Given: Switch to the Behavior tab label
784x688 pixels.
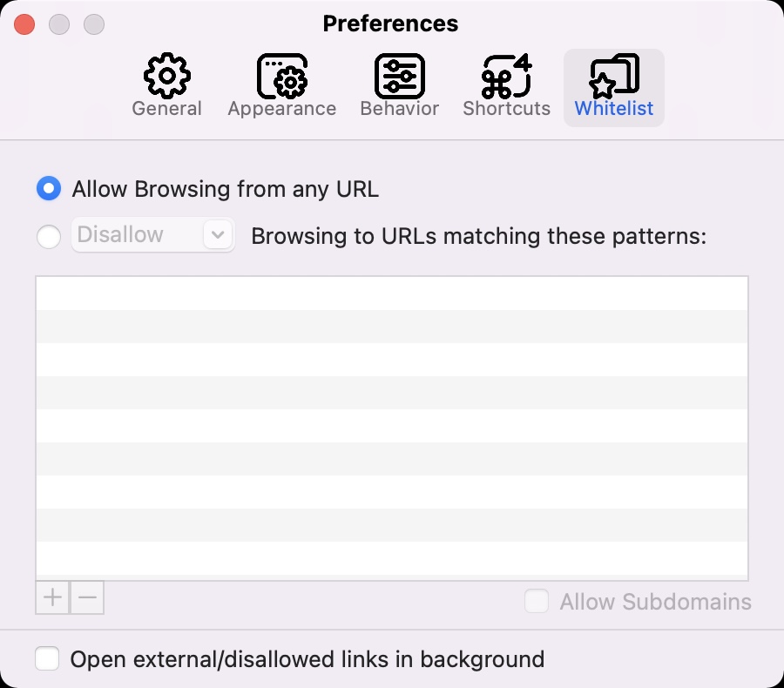Looking at the screenshot, I should click(399, 109).
